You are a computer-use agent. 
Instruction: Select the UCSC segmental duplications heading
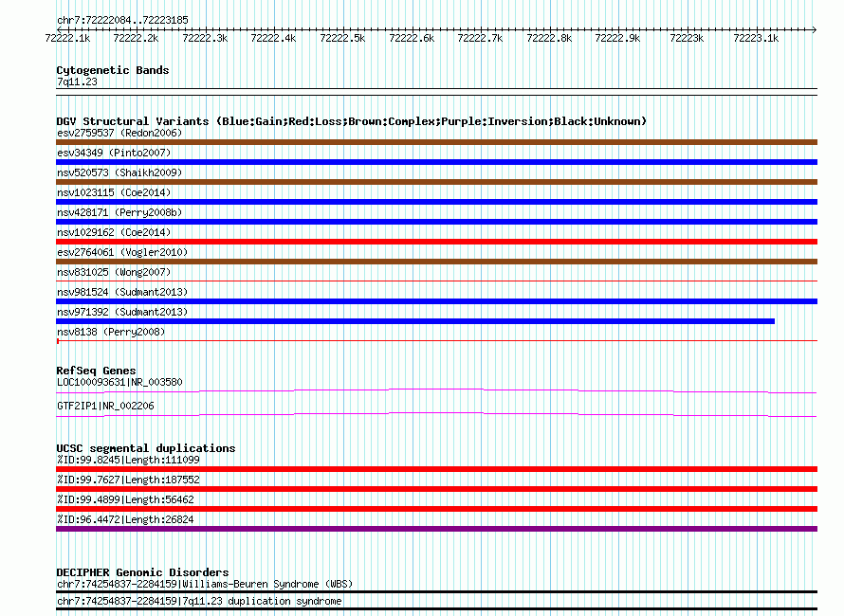pyautogui.click(x=146, y=448)
